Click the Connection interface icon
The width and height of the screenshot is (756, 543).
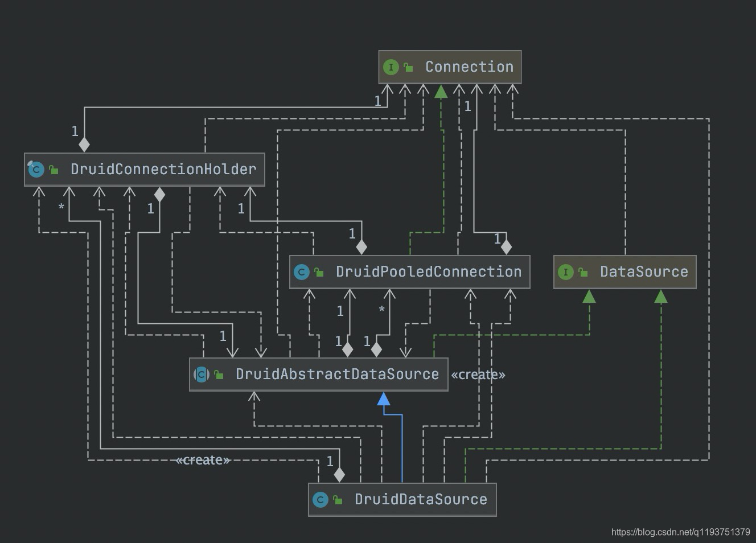(x=391, y=67)
